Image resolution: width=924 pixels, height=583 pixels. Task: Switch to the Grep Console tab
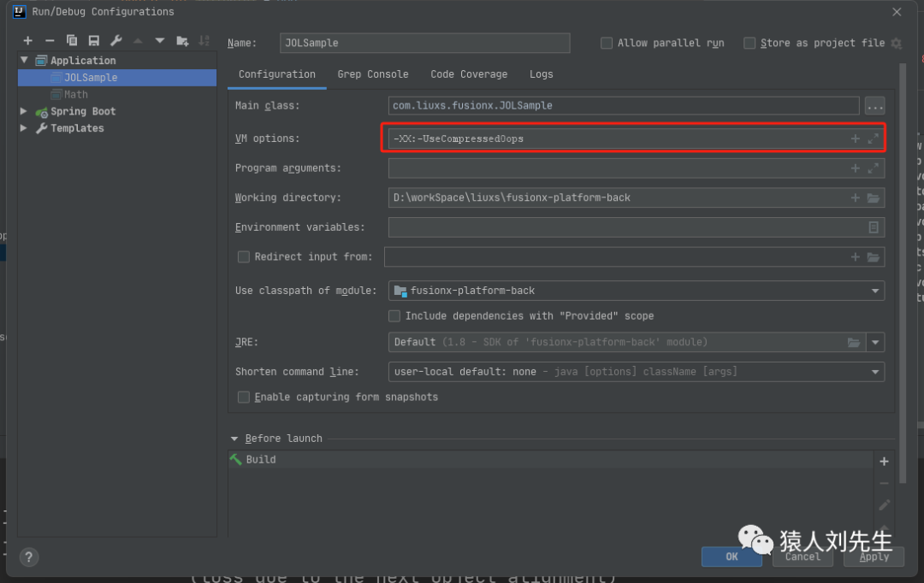[x=373, y=74]
